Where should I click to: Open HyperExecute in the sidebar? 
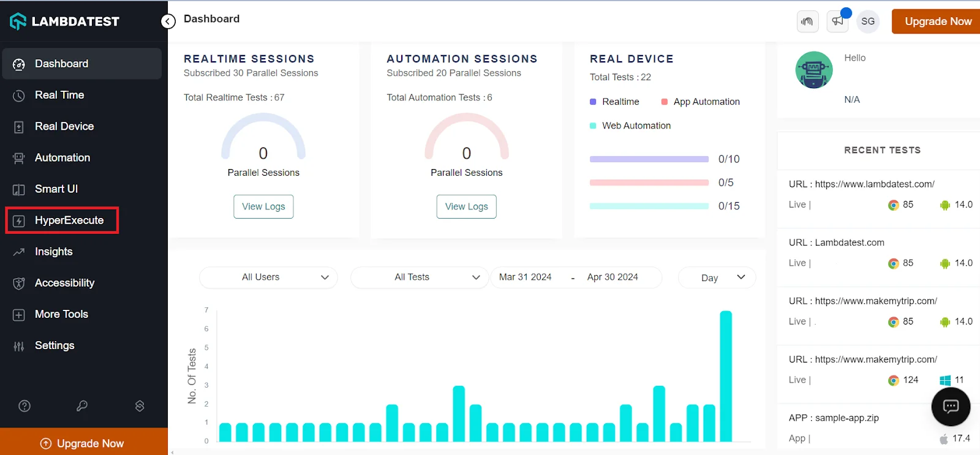[x=62, y=220]
